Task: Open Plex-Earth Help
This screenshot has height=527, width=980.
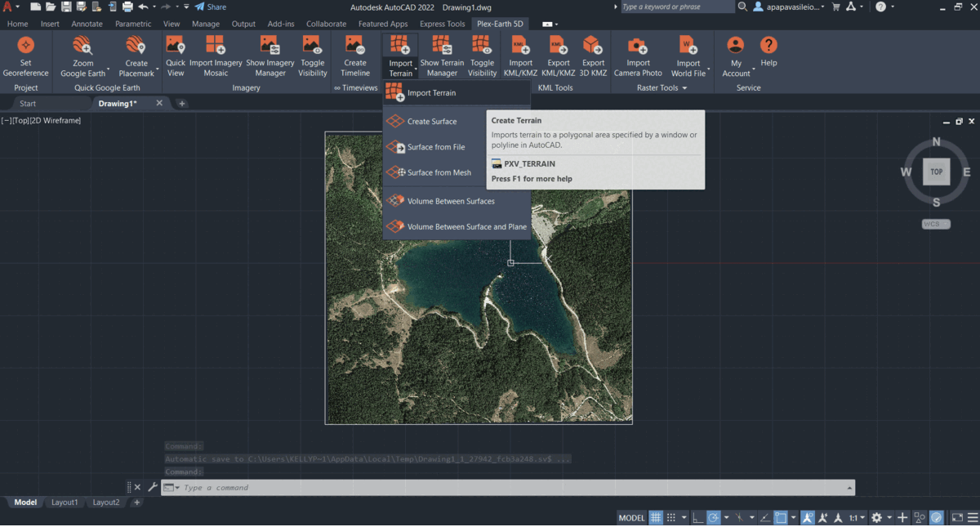Action: pyautogui.click(x=768, y=52)
